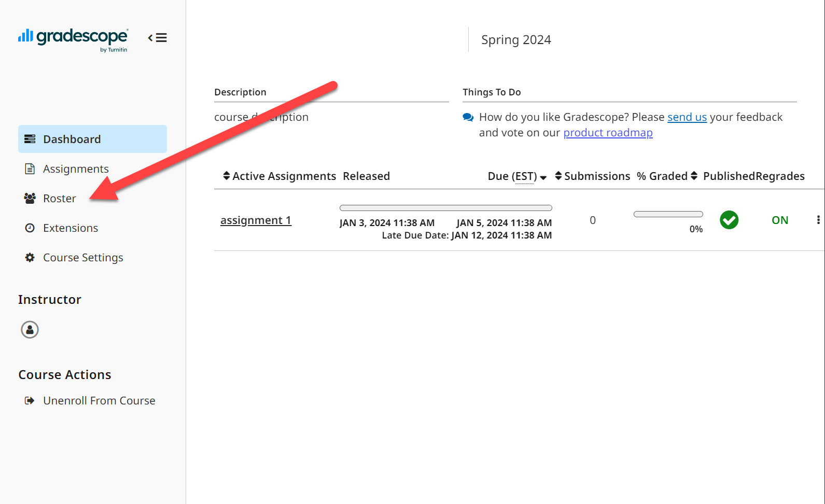
Task: Click the Instructor section heading
Action: point(50,300)
